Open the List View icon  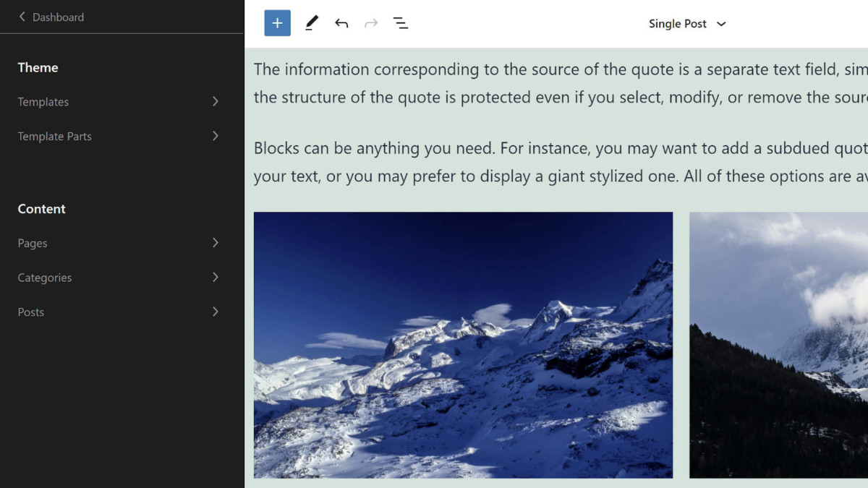click(401, 23)
